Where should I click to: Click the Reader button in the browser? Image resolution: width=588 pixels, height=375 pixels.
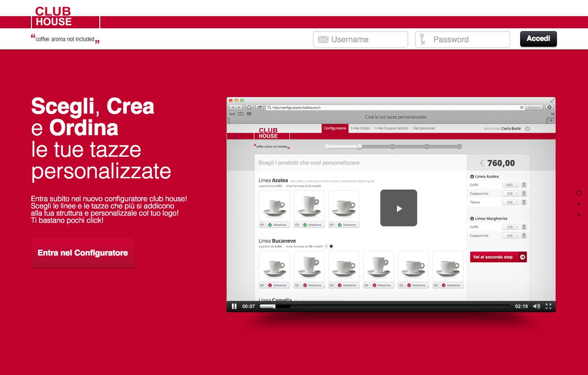point(535,107)
